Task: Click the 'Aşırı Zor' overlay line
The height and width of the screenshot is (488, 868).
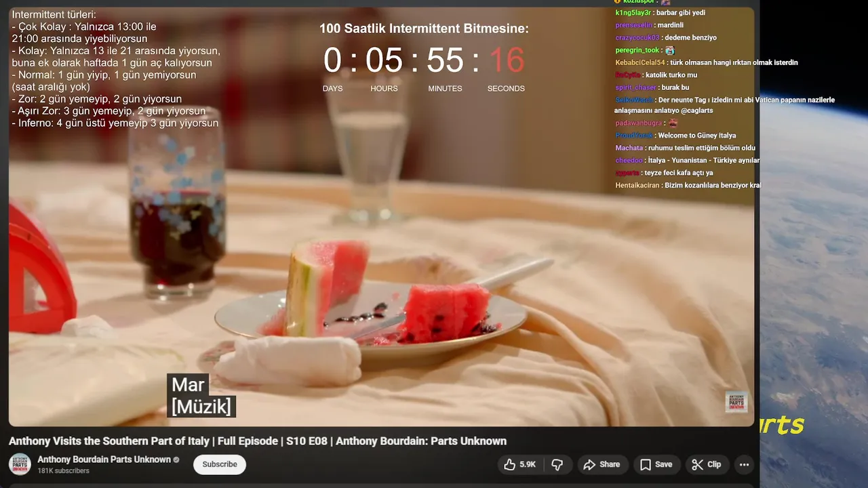Action: pos(108,111)
